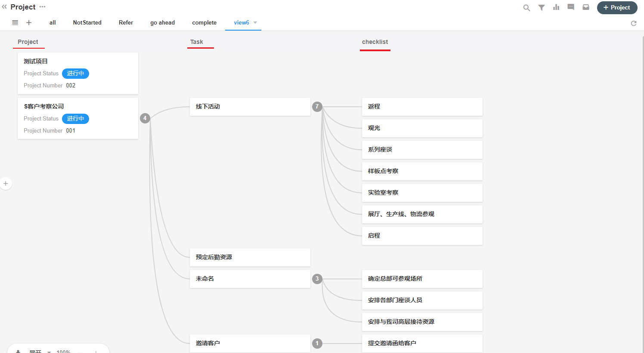Open the statistics bar chart icon
Image resolution: width=644 pixels, height=353 pixels.
point(556,7)
